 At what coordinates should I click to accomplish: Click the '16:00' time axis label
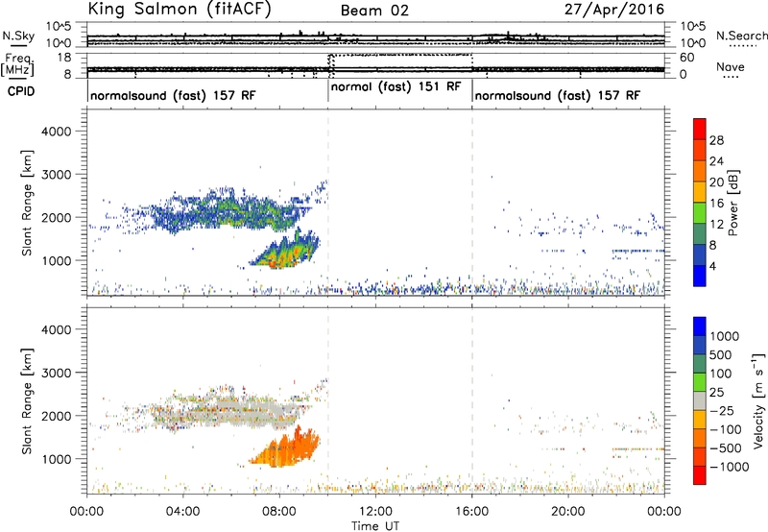(471, 512)
